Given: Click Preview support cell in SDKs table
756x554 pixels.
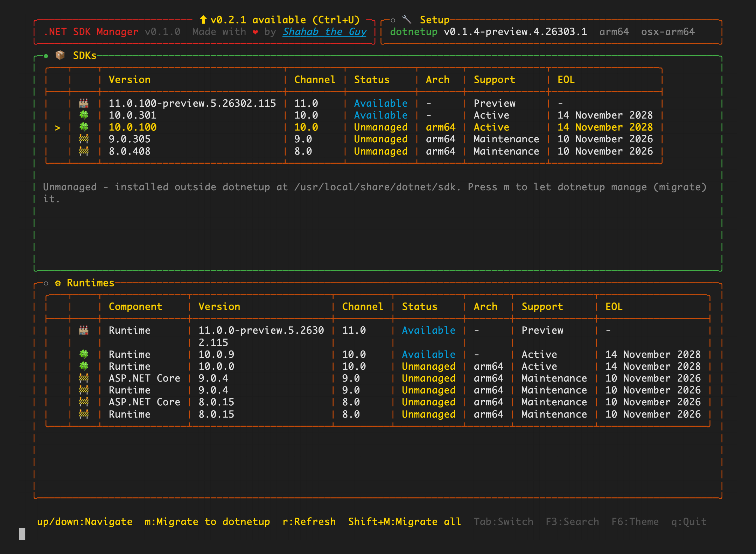Looking at the screenshot, I should point(495,103).
